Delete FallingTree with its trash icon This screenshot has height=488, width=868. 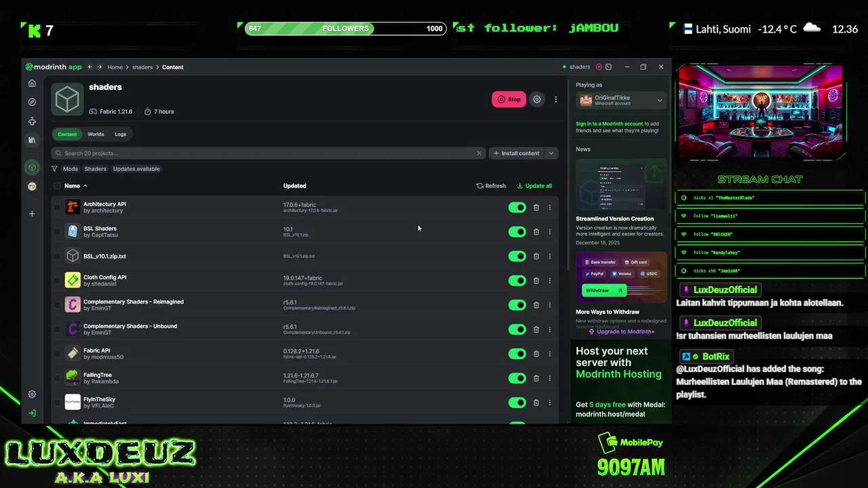click(x=536, y=378)
